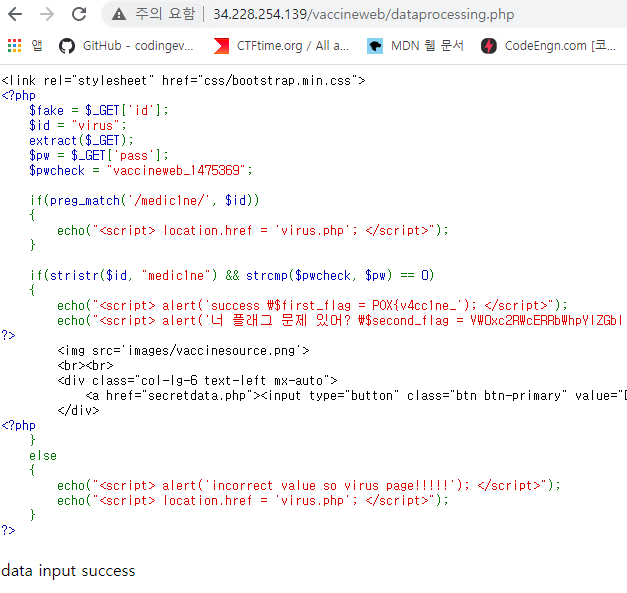Click the preg_match('/medic1ne/', $id) condition
The width and height of the screenshot is (627, 593).
coord(145,200)
